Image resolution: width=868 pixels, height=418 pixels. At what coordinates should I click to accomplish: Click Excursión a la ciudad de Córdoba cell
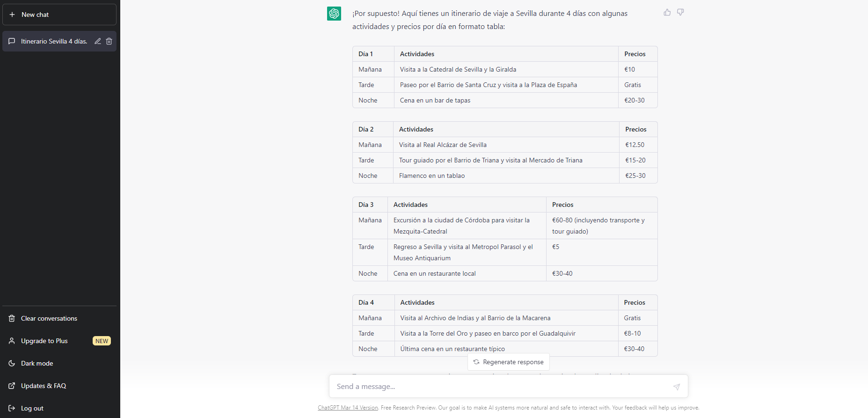tap(467, 226)
